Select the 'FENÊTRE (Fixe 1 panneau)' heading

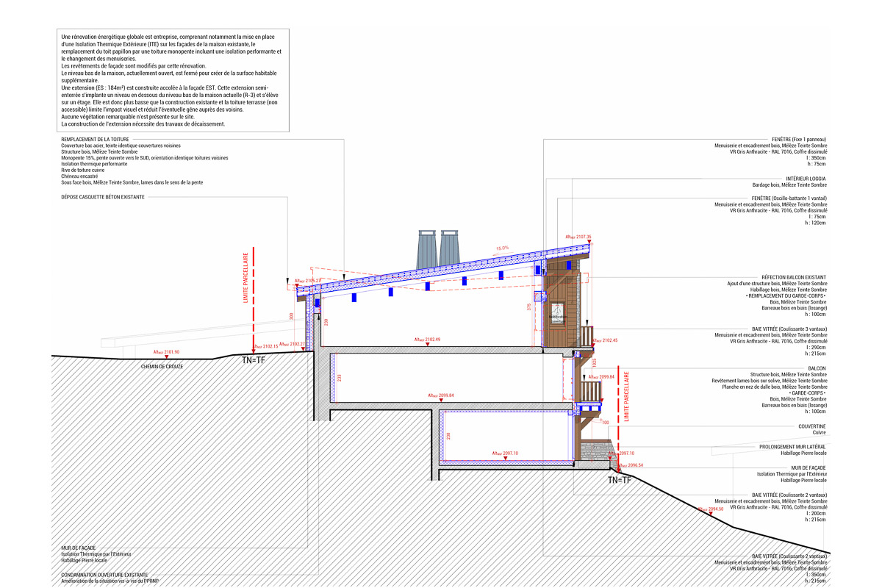(799, 139)
